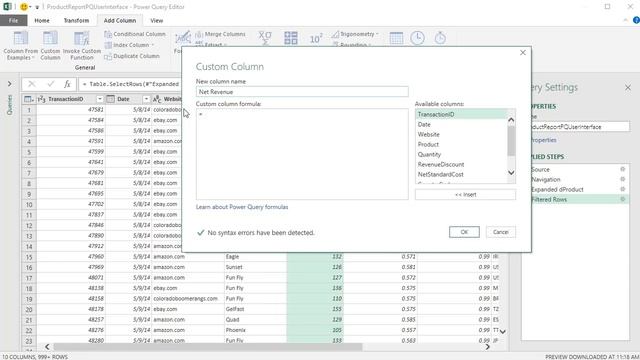The width and height of the screenshot is (640, 360).
Task: Close the Query Settings pane
Action: pyautogui.click(x=628, y=87)
